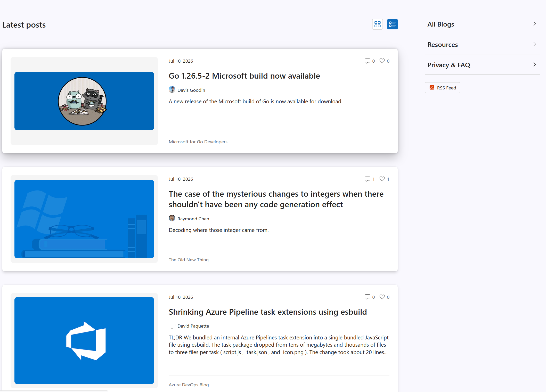The image size is (546, 392).
Task: Click the TL;DR esbuild summary text
Action: (x=279, y=345)
